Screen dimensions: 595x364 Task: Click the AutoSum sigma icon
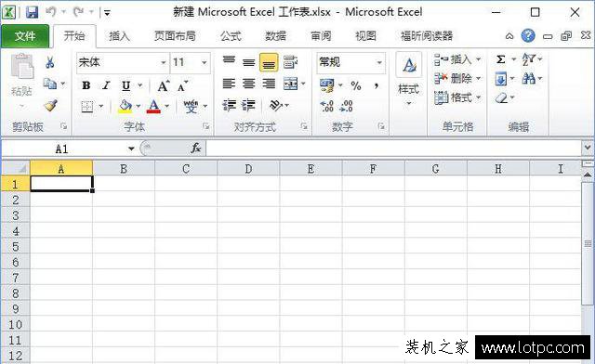coord(501,59)
